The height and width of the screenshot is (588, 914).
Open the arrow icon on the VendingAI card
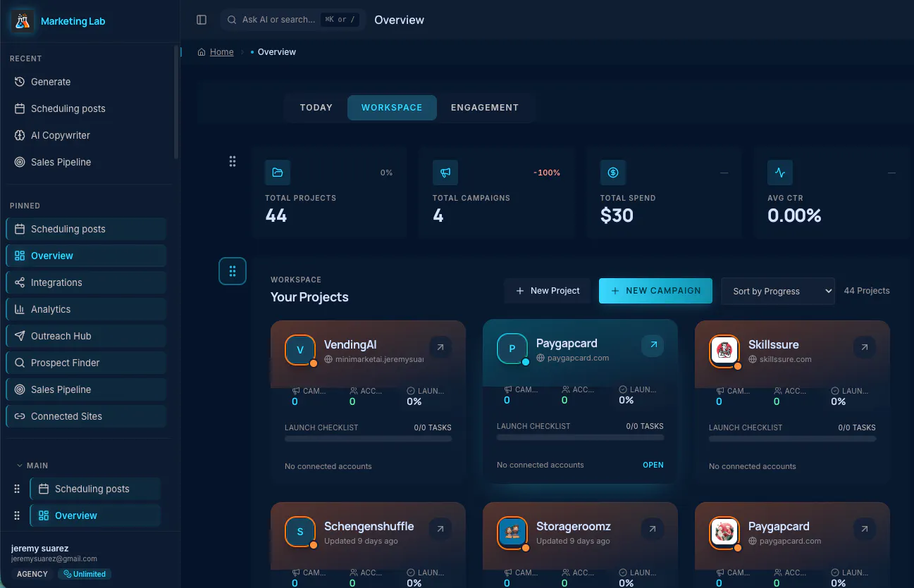click(440, 347)
